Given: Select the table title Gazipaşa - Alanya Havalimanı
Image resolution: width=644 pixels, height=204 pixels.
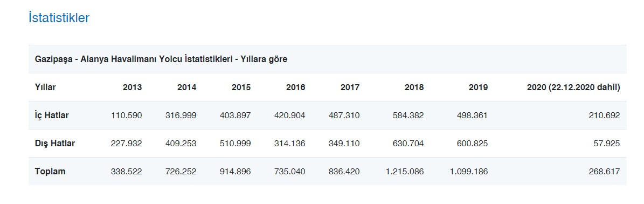Looking at the screenshot, I should (161, 59).
